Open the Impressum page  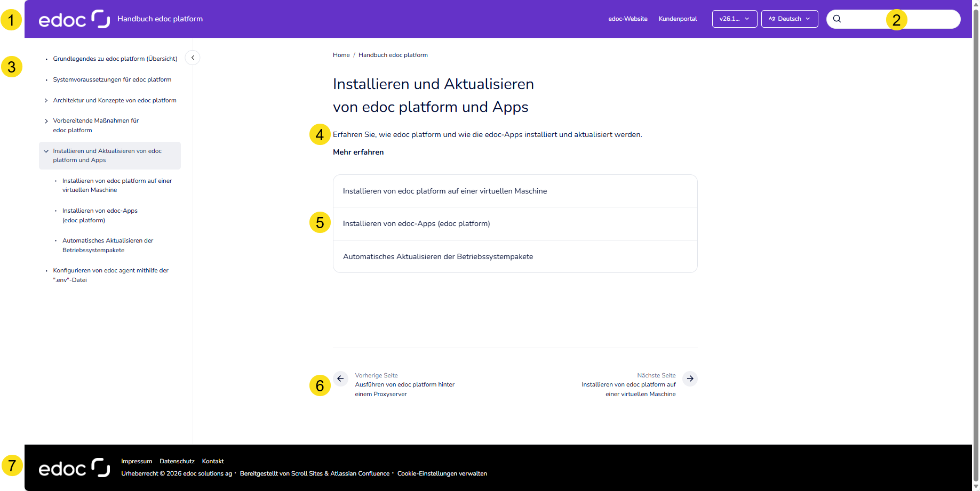137,461
